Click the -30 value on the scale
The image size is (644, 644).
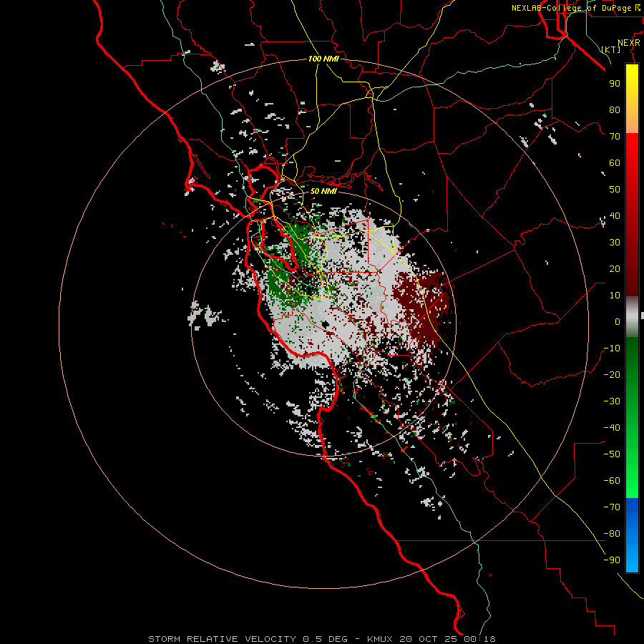click(x=612, y=401)
